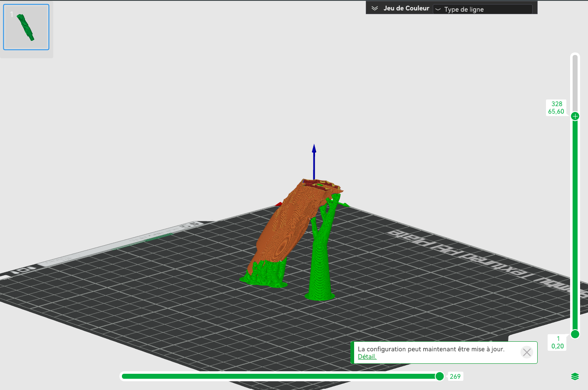Viewport: 588px width, 390px height.
Task: Click the 328 / 65,60 layer value label
Action: (x=556, y=108)
